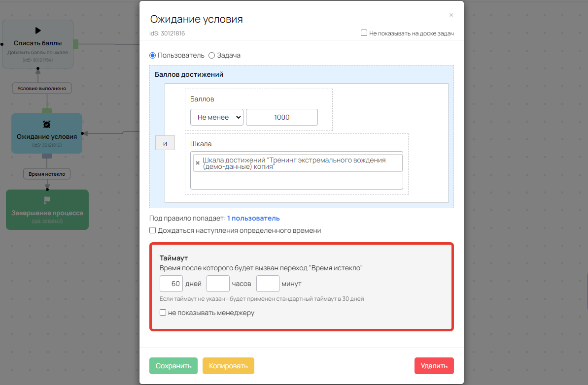This screenshot has width=588, height=385.
Task: Close the Ожидание условия dialog
Action: point(451,15)
